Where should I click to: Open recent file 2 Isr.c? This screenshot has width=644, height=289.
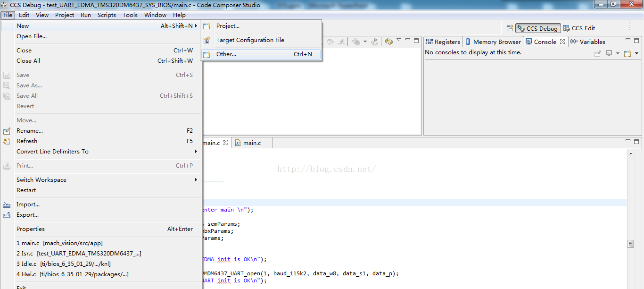[x=101, y=254]
